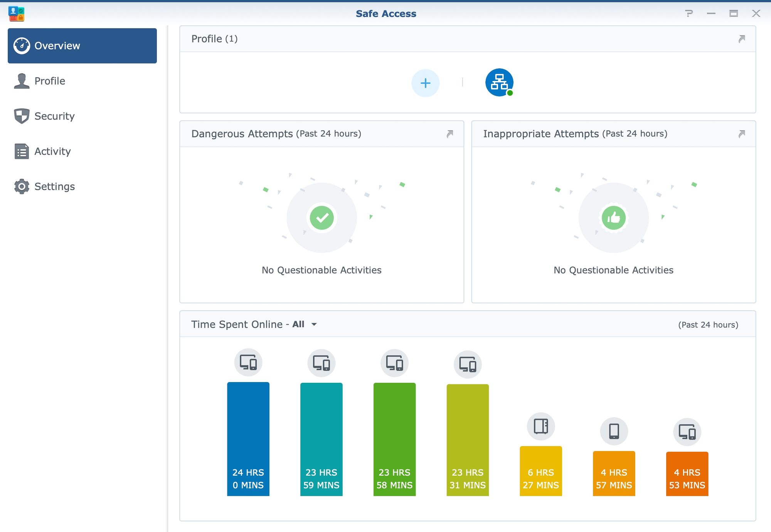Screen dimensions: 771x532
Task: Click phone icon above 4 HRS 57 MINS
Action: pyautogui.click(x=614, y=431)
